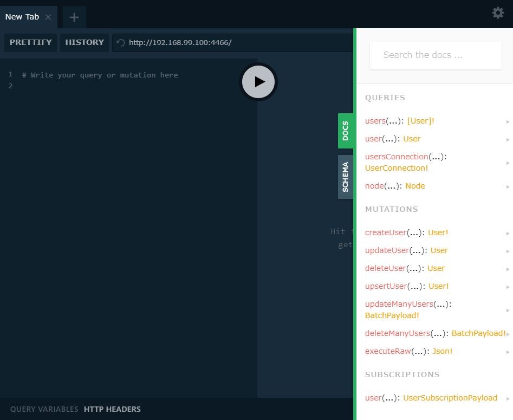Expand arrow beside createUser mutation
Viewport: 513px width, 420px height.
click(508, 234)
